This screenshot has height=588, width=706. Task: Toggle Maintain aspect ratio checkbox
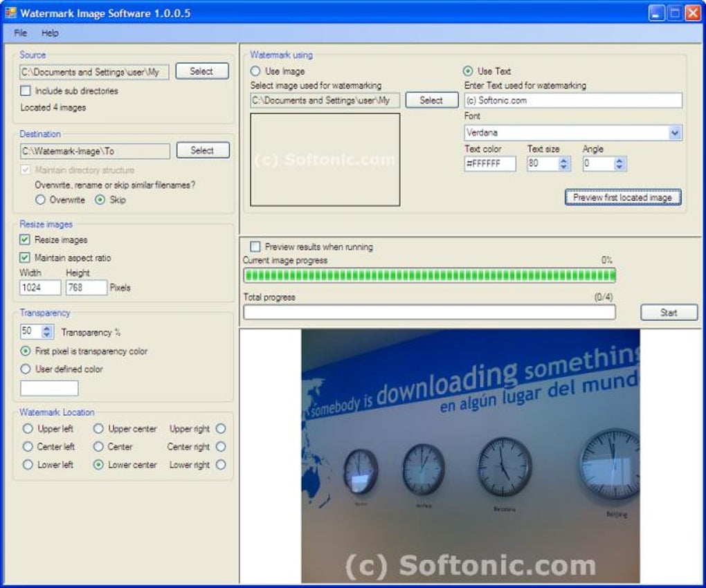point(25,257)
